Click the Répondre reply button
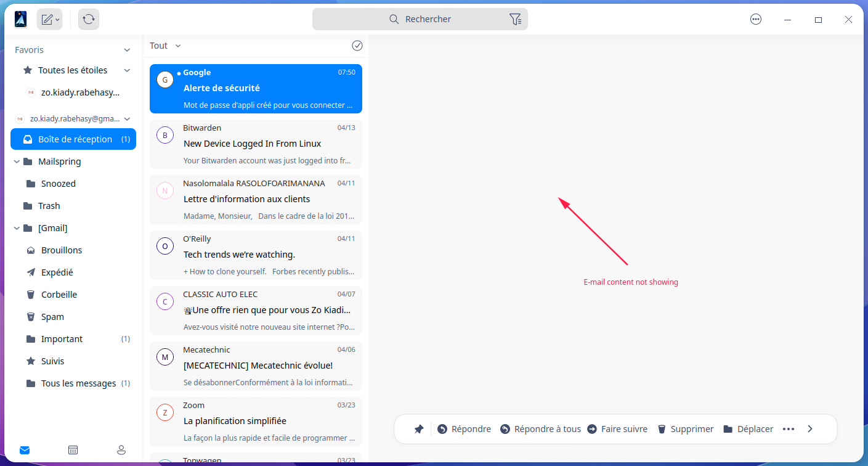 [x=464, y=429]
